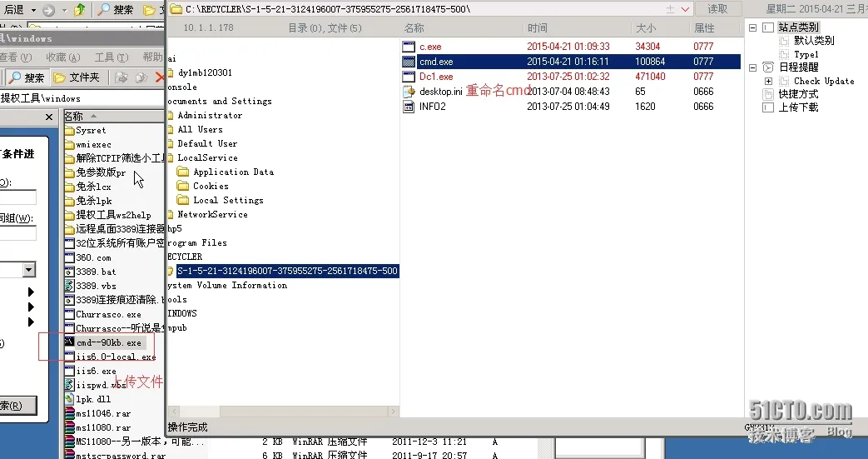Click the desktop.ini file icon
Viewport: 868px width, 459px height.
[409, 92]
